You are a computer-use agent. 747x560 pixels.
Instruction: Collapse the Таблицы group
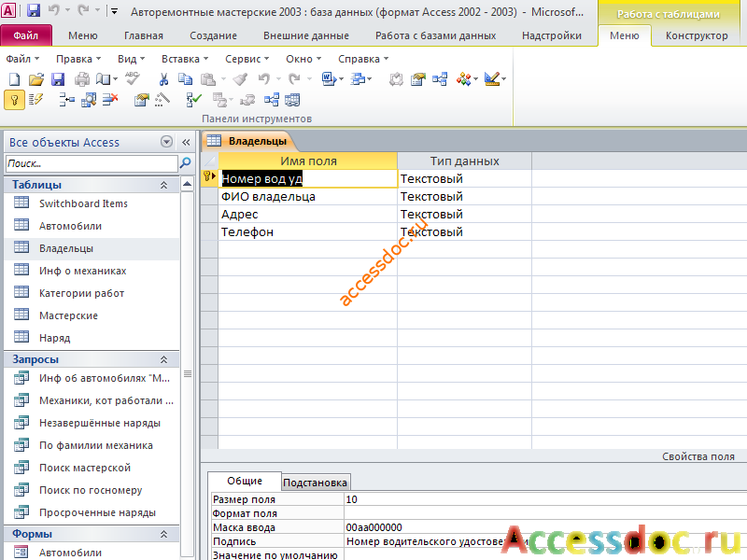(x=164, y=185)
